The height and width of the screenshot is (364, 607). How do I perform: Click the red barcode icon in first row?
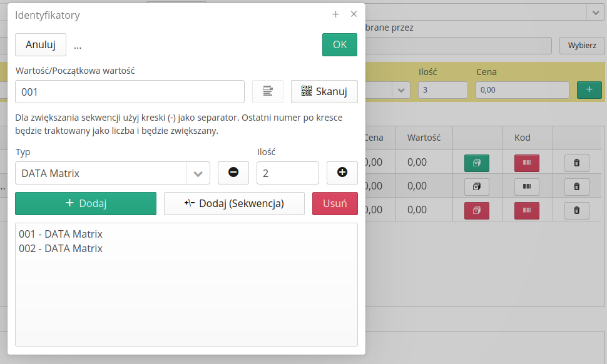526,163
